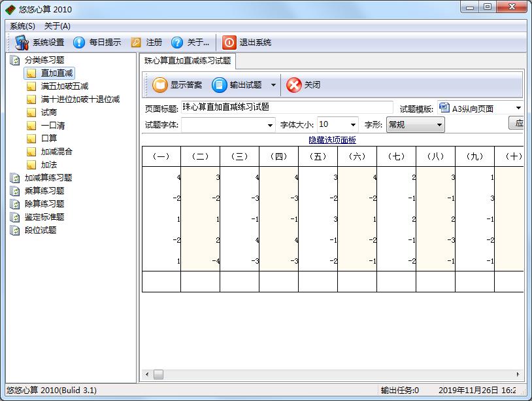Image resolution: width=532 pixels, height=401 pixels.
Task: Click the 页面标题 text field
Action: point(287,107)
